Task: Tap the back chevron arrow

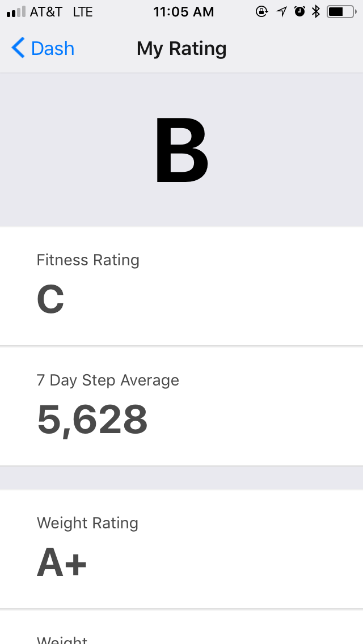Action: coord(18,48)
